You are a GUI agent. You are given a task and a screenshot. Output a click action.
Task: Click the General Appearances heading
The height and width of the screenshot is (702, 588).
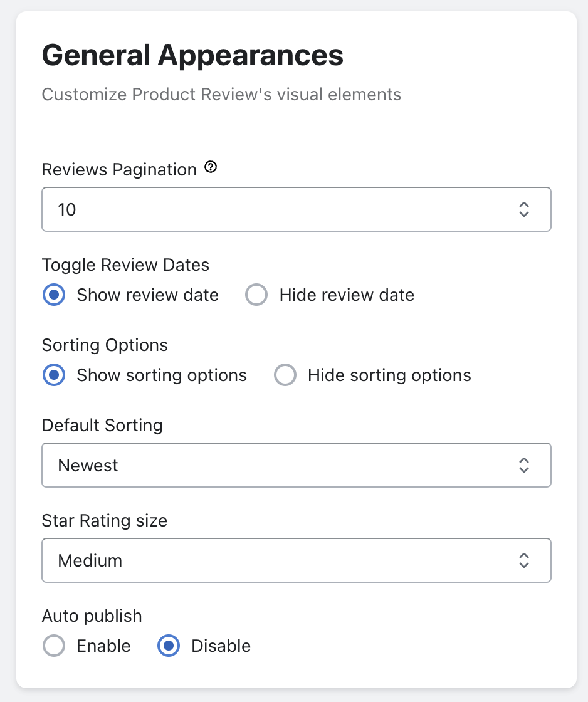(x=192, y=55)
